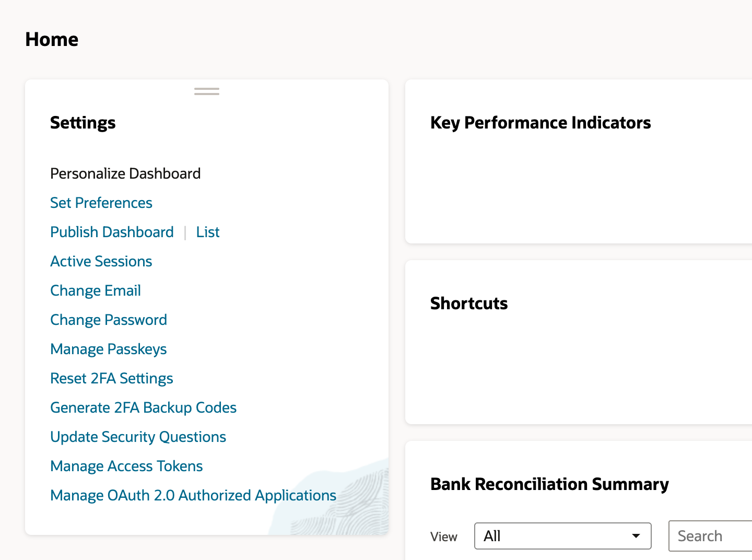Open the Set Preferences link
The height and width of the screenshot is (560, 752).
click(101, 203)
